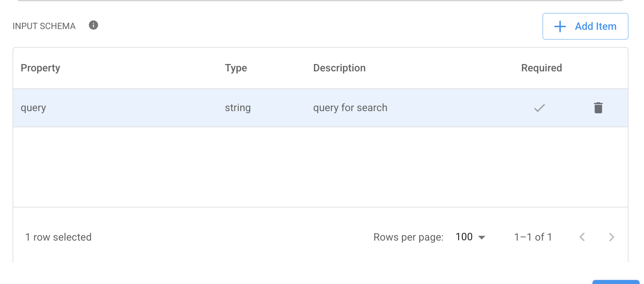Sort by the Property column header
Screen dimensions: 644x284
(40, 68)
